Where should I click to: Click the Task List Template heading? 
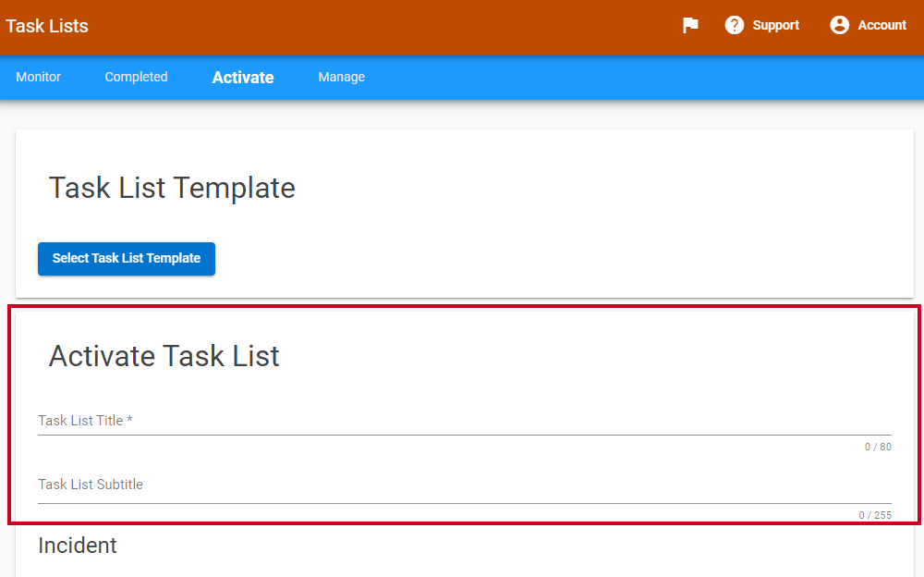pos(172,188)
